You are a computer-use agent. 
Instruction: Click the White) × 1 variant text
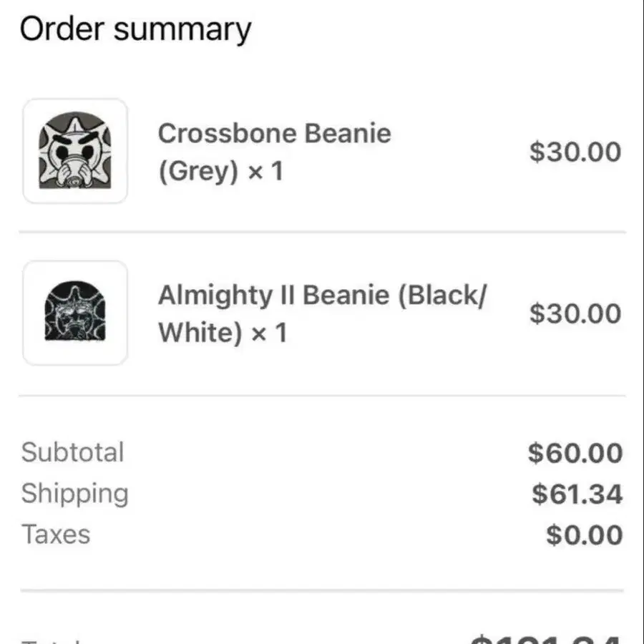pos(222,333)
